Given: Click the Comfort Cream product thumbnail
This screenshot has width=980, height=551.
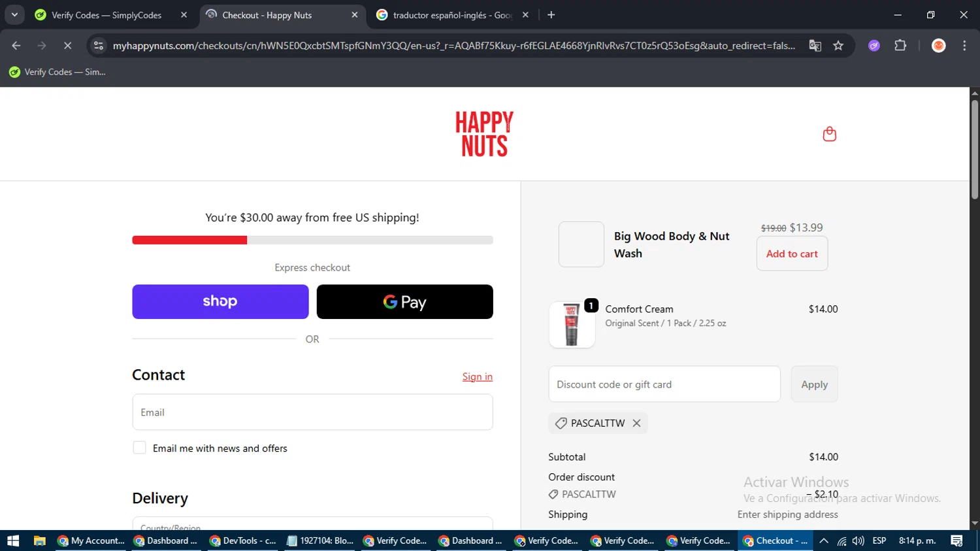Looking at the screenshot, I should 572,324.
